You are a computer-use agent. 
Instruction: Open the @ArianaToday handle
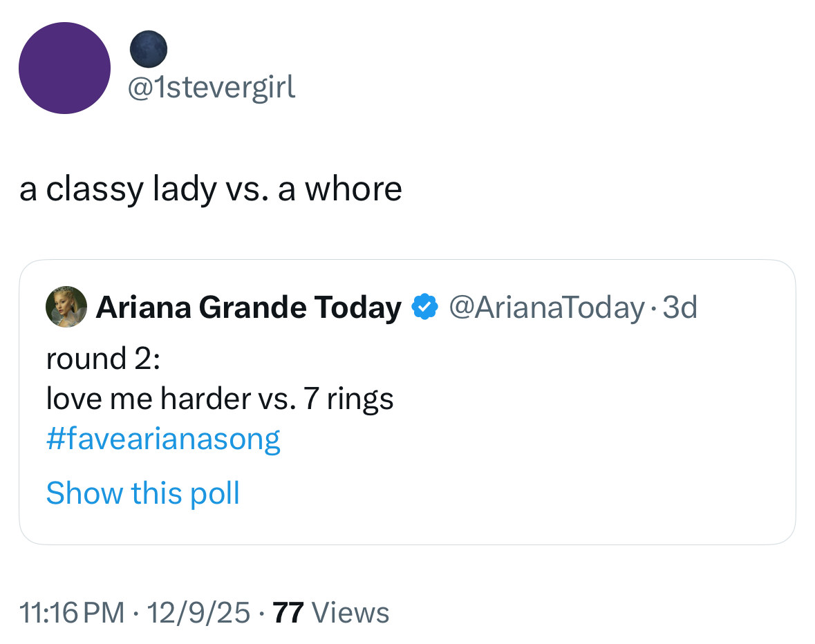[x=546, y=307]
